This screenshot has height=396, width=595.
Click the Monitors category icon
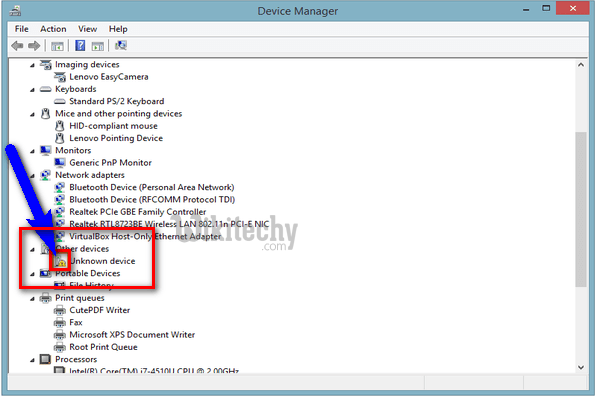click(46, 151)
